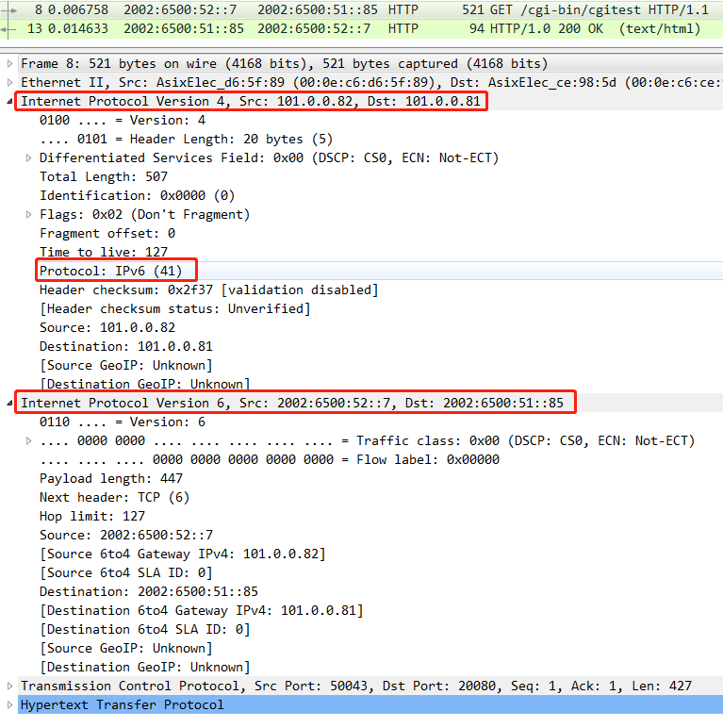
Task: Expand the Transmission Control Protocol section
Action: pos(10,687)
